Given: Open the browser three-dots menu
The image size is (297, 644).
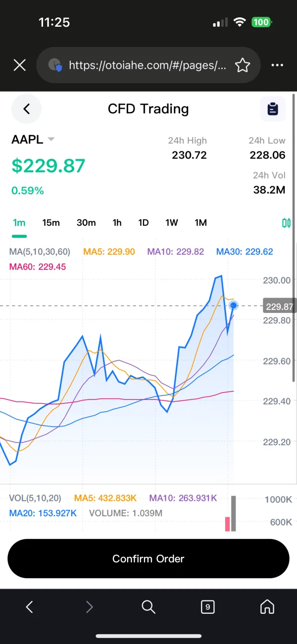Looking at the screenshot, I should [277, 65].
